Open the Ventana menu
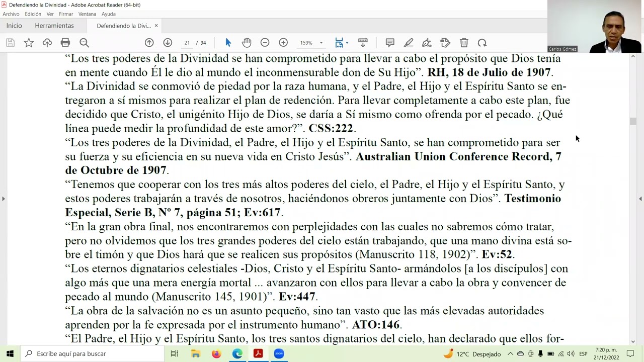The width and height of the screenshot is (644, 362). point(88,14)
